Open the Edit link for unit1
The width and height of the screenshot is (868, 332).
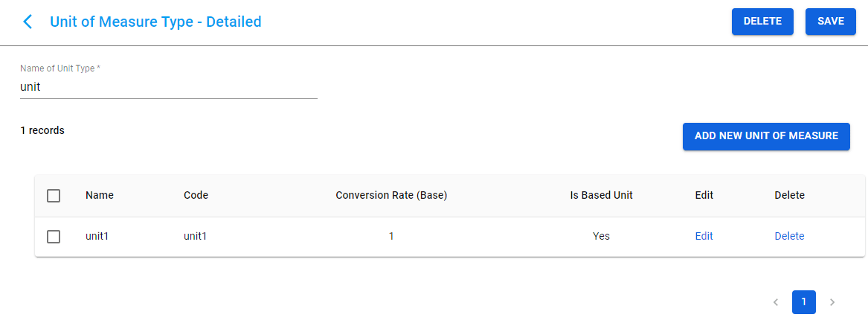704,236
